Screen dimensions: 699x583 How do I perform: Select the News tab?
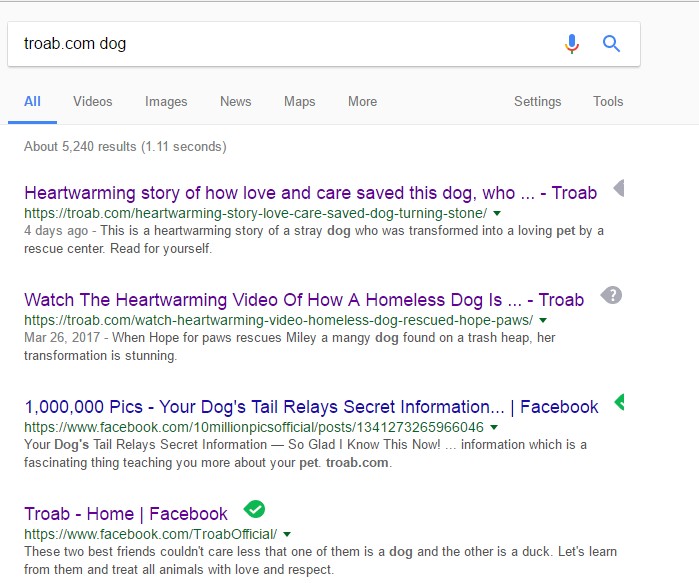pos(236,102)
